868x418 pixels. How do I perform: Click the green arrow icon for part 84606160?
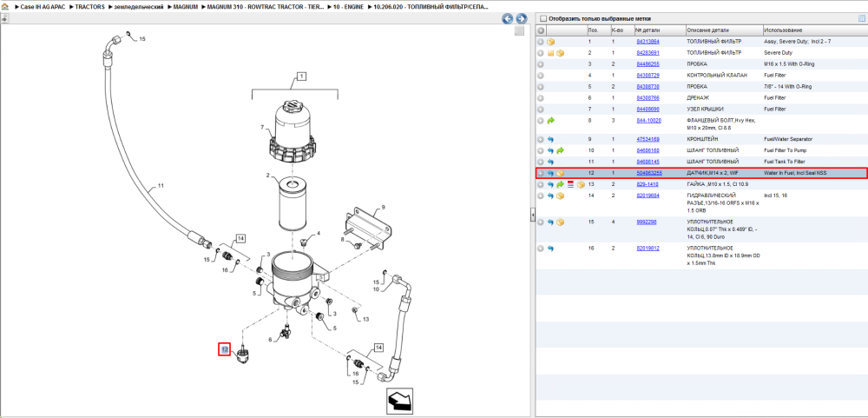(x=560, y=150)
